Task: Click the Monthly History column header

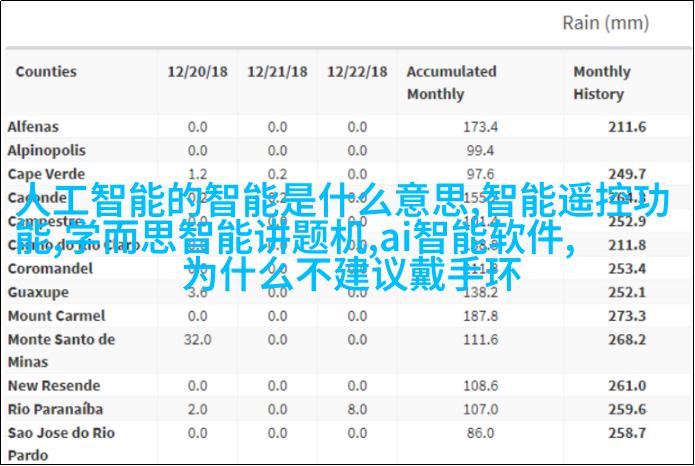Action: pos(602,83)
